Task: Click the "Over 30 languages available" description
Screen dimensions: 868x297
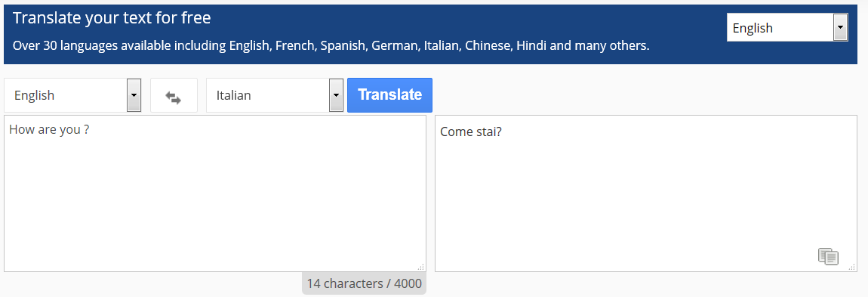Action: coord(331,45)
